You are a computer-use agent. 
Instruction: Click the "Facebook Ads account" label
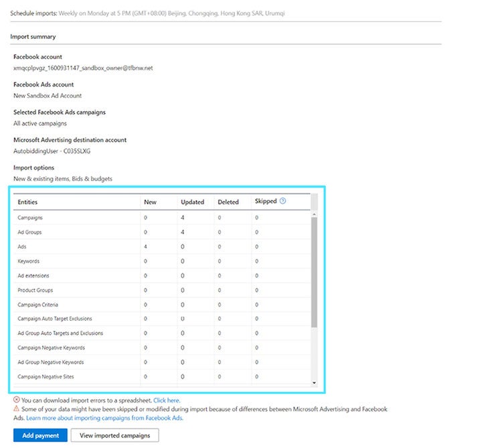pos(44,84)
